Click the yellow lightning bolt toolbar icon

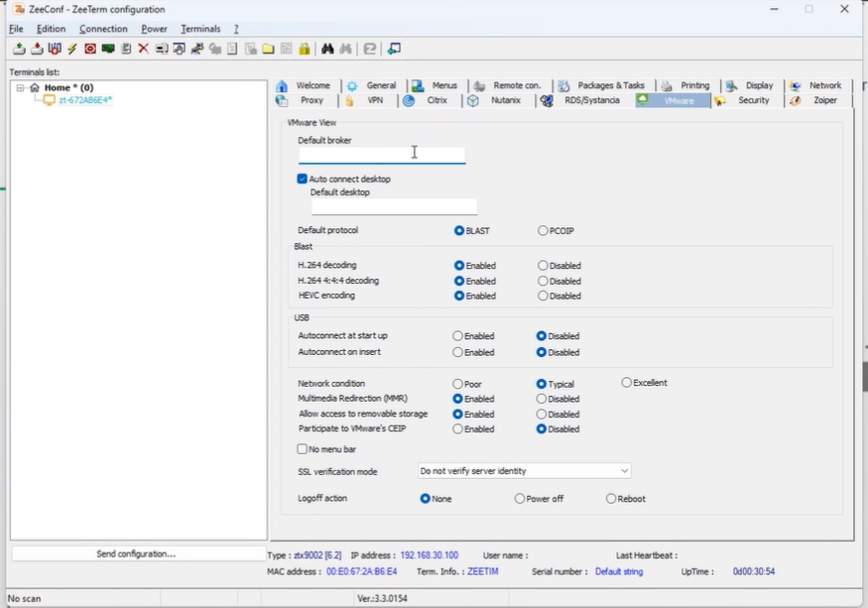point(72,49)
